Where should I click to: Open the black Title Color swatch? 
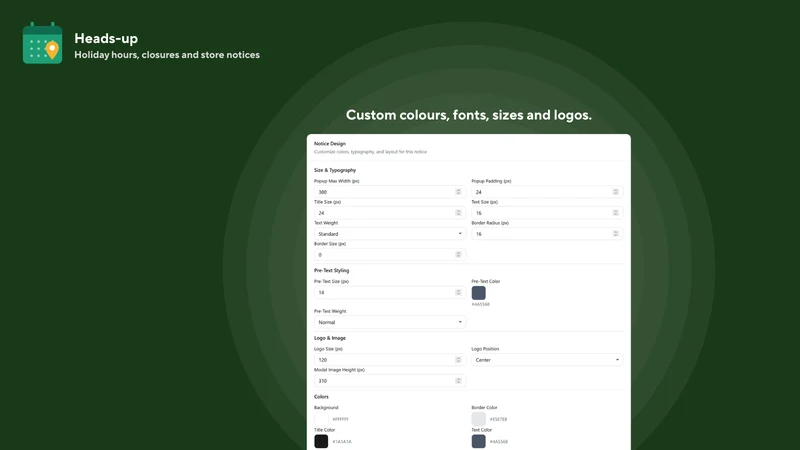pos(321,441)
